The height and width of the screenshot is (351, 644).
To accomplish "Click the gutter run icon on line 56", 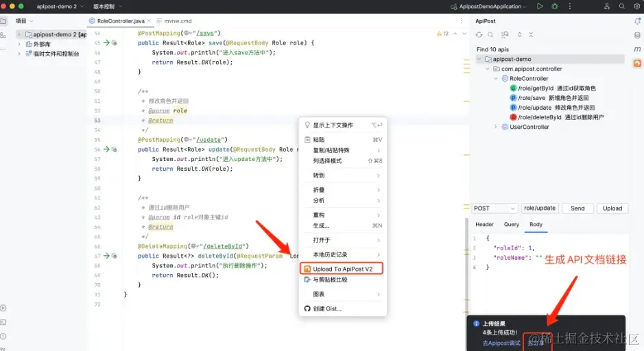I will [106, 149].
